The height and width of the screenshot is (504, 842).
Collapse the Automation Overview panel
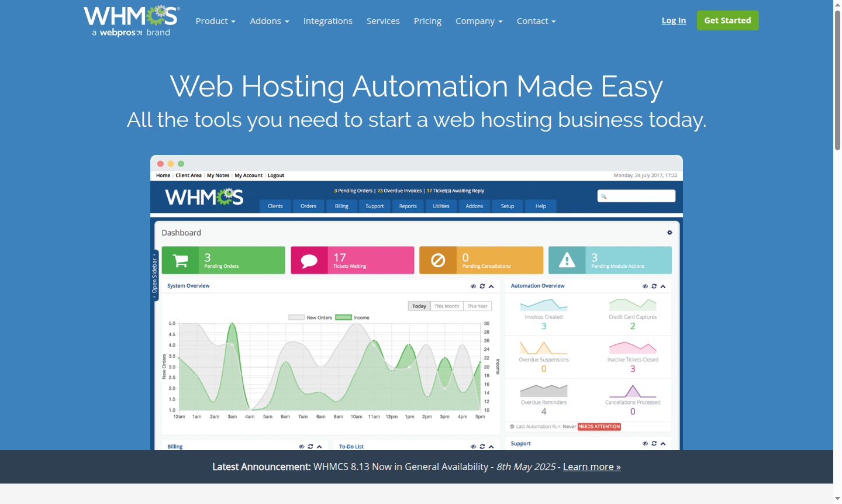tap(662, 286)
